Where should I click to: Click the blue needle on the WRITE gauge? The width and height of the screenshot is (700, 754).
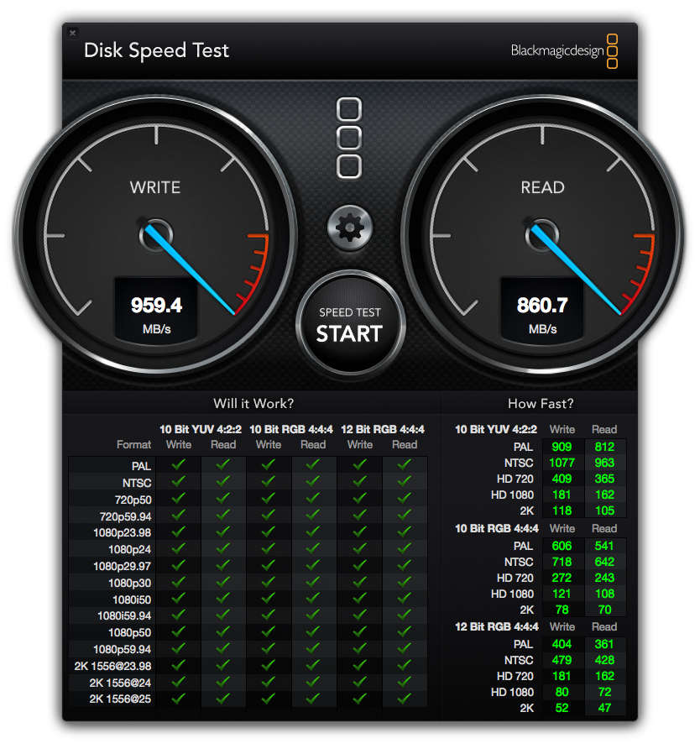point(190,270)
